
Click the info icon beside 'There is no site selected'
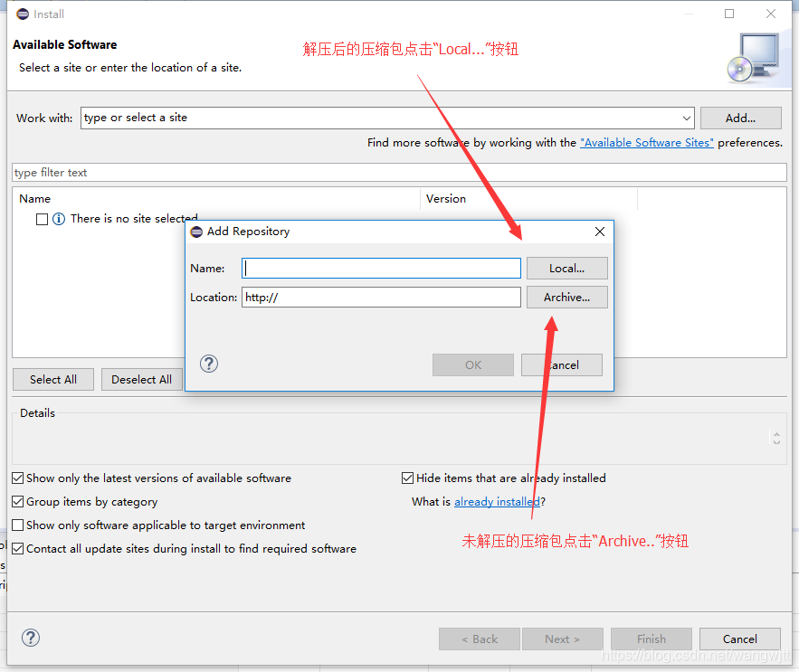tap(59, 219)
